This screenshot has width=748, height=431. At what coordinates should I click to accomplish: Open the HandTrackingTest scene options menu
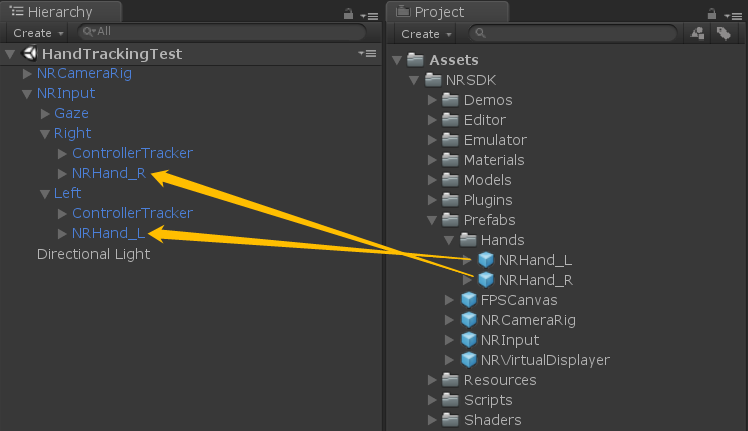366,53
